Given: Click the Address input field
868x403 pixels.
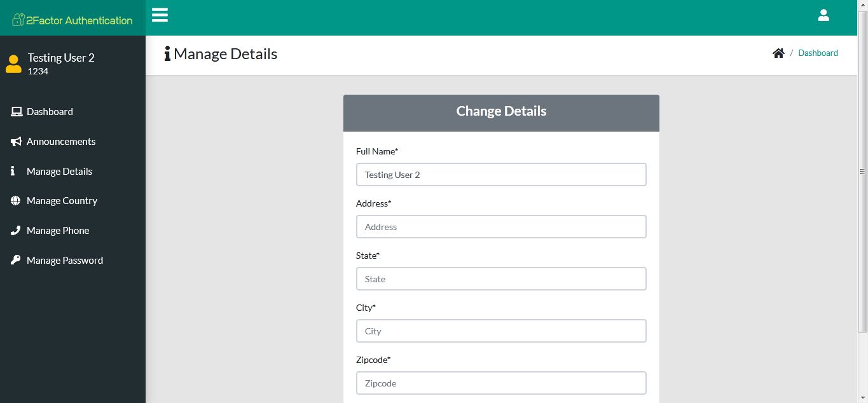Looking at the screenshot, I should [x=501, y=226].
